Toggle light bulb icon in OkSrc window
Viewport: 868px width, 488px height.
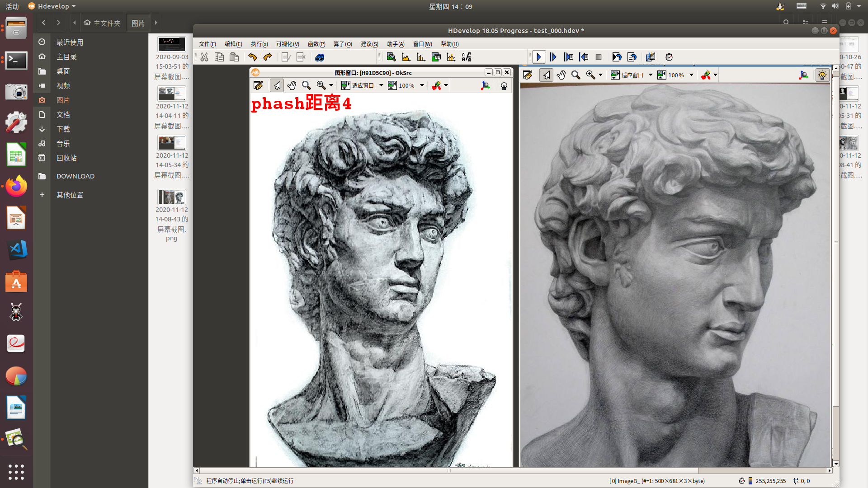point(504,85)
